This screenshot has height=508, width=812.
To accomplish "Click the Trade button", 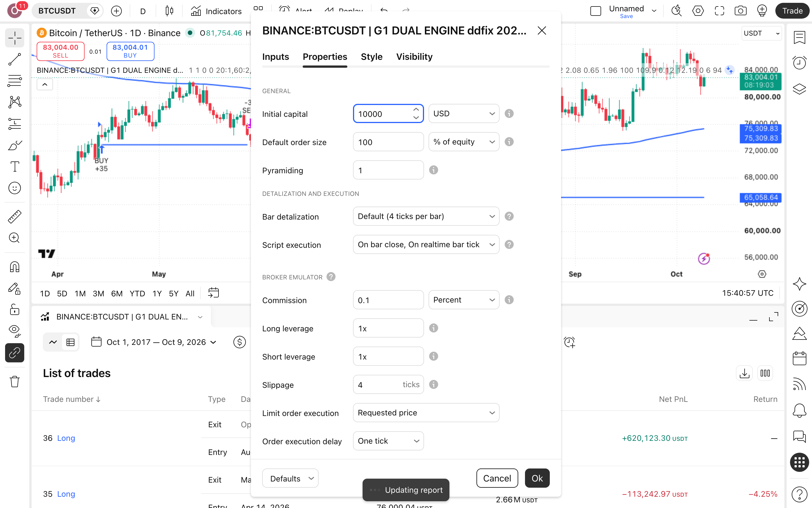I will tap(792, 11).
